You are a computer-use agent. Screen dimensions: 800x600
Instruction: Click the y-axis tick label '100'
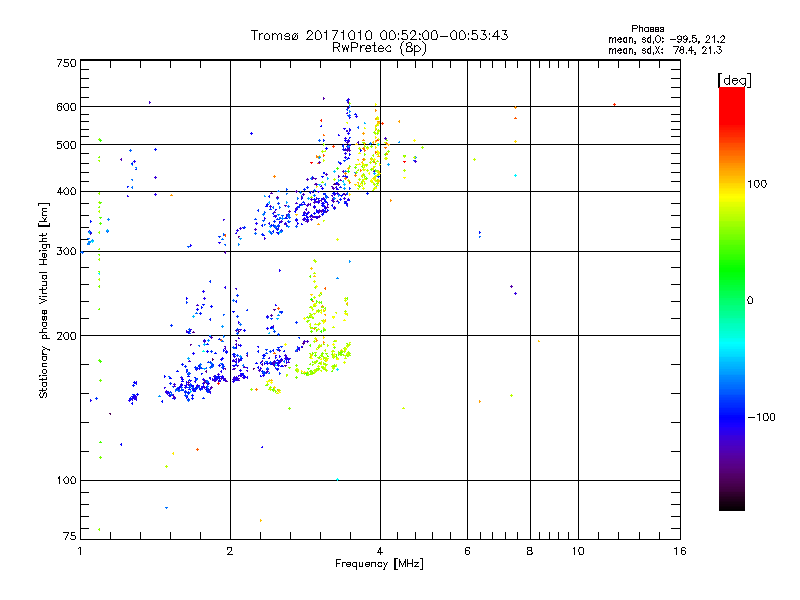pyautogui.click(x=66, y=481)
